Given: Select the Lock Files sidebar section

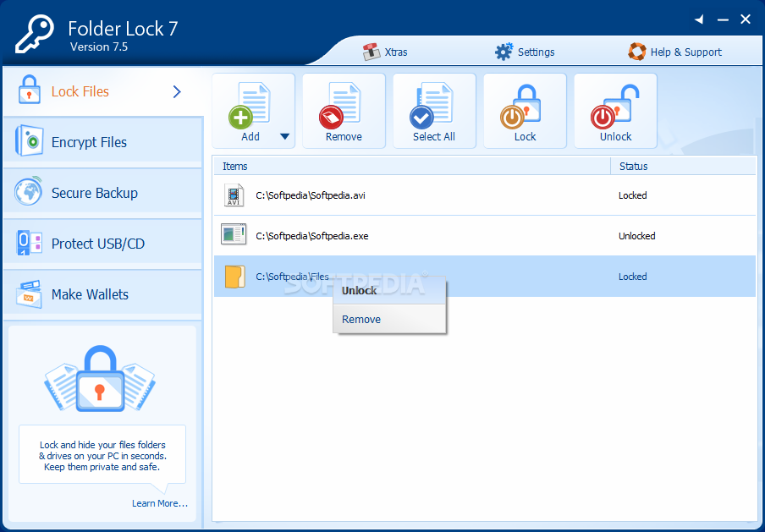Looking at the screenshot, I should (102, 91).
